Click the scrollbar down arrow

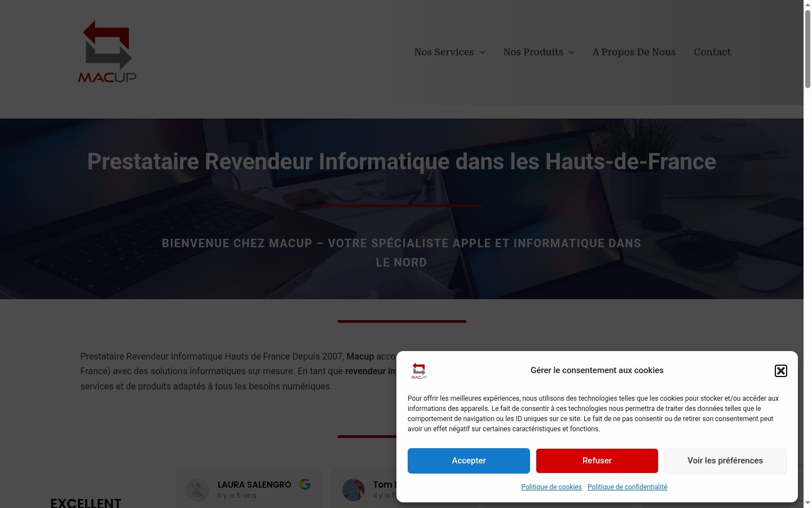click(x=807, y=503)
